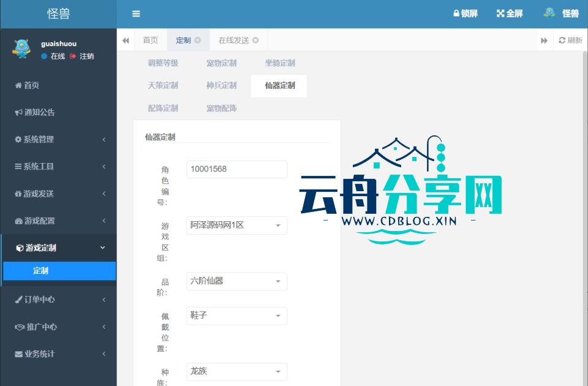The width and height of the screenshot is (588, 386).
Task: Click the envelope icon beside 业务统计
Action: coord(18,354)
